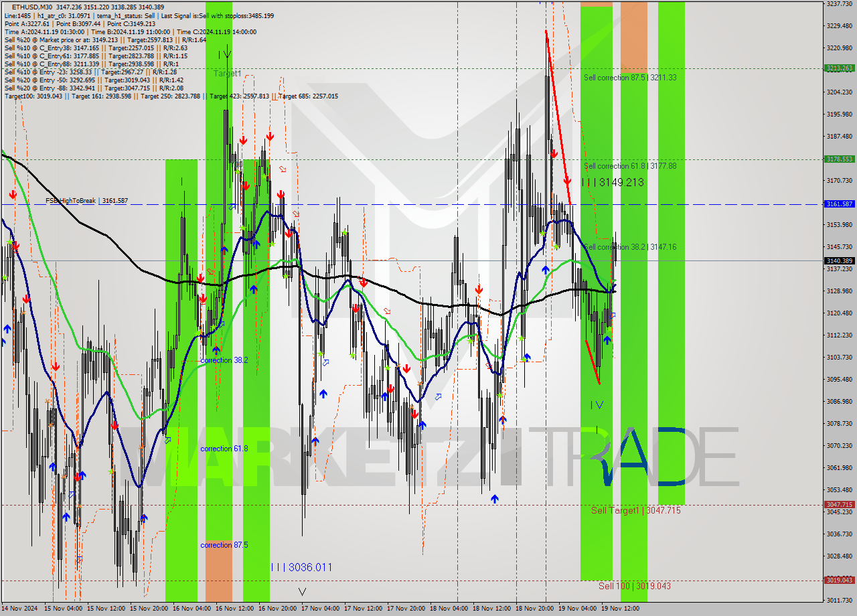This screenshot has height=616, width=857.
Task: Click the 3086.980 price scale value
Action: tap(840, 402)
